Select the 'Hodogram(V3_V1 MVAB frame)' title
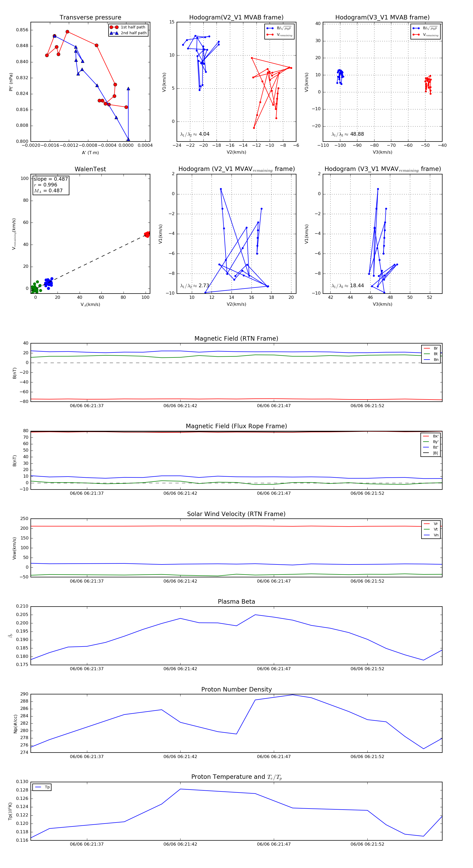473x868 pixels. [382, 18]
